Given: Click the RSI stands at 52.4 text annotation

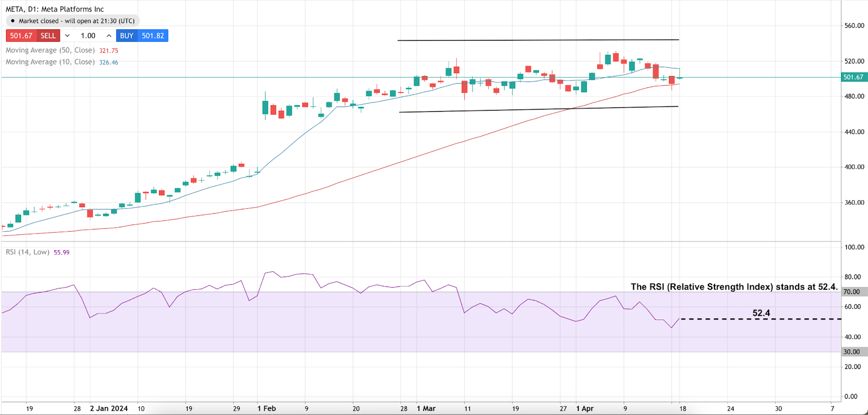Looking at the screenshot, I should (x=734, y=287).
